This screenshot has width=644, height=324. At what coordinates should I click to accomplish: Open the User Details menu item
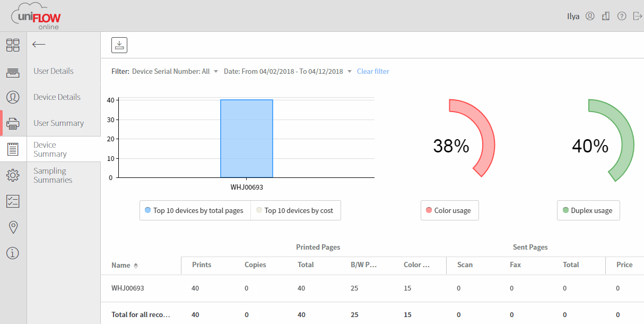pos(54,71)
